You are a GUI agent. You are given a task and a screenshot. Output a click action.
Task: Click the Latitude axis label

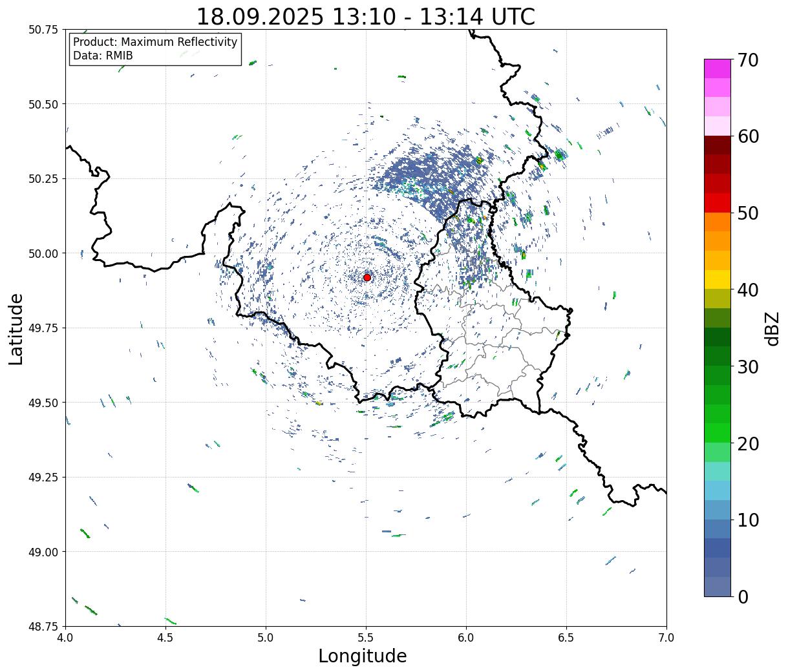point(16,328)
